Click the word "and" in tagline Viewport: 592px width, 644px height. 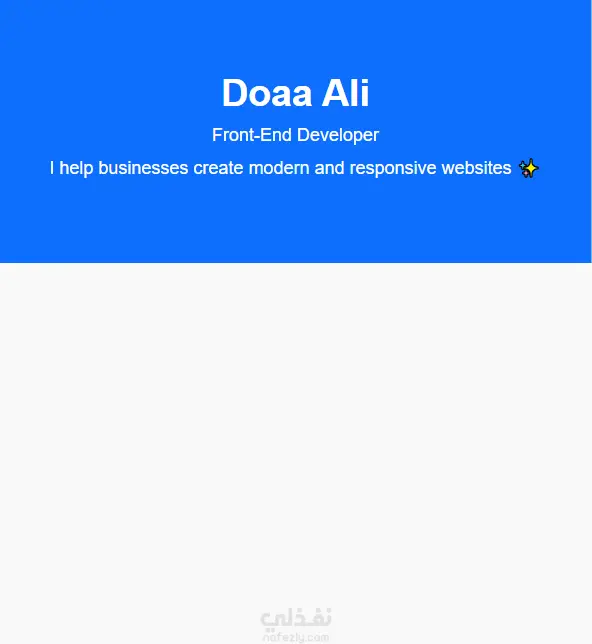[329, 168]
